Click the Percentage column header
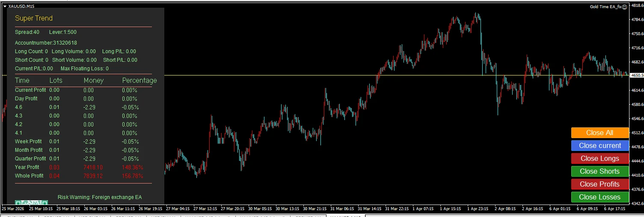 [x=139, y=81]
